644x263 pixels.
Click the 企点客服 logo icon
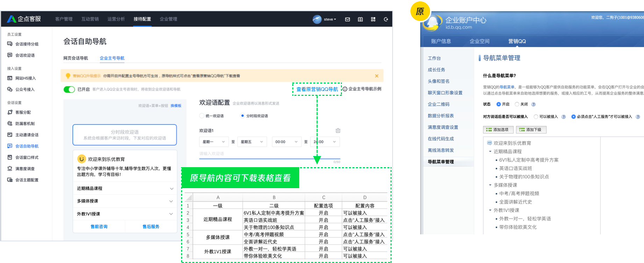click(x=12, y=19)
